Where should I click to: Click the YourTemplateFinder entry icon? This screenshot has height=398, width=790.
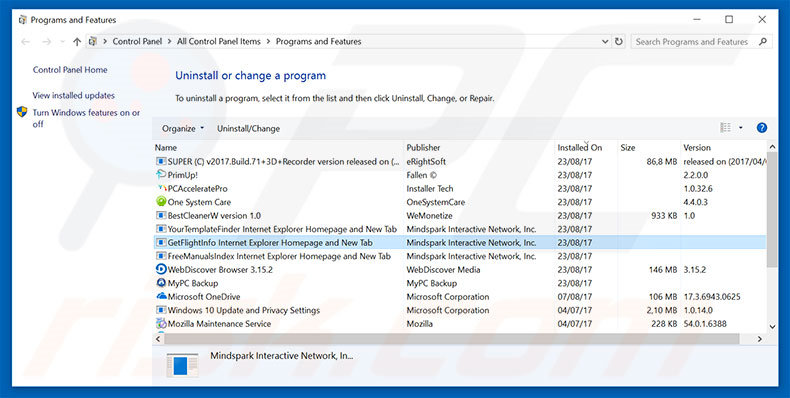coord(161,229)
